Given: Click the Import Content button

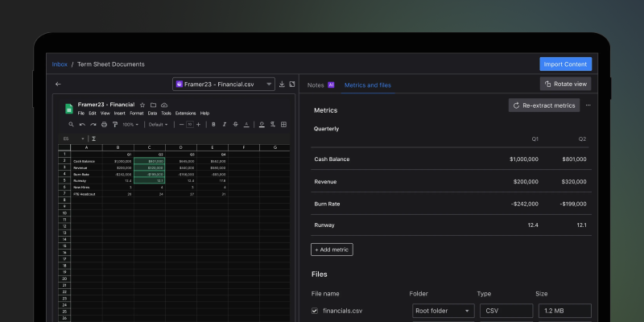Looking at the screenshot, I should [566, 64].
